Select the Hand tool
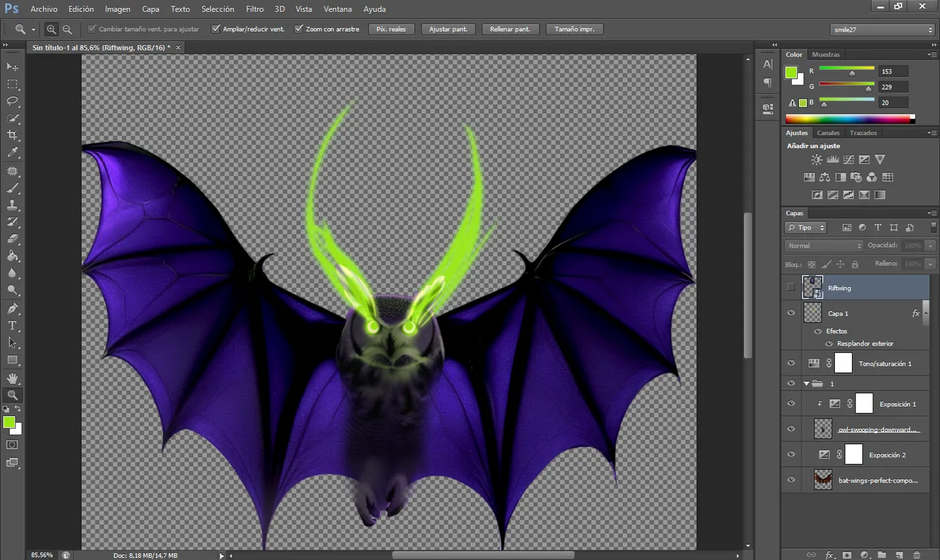This screenshot has width=940, height=560. click(x=12, y=377)
